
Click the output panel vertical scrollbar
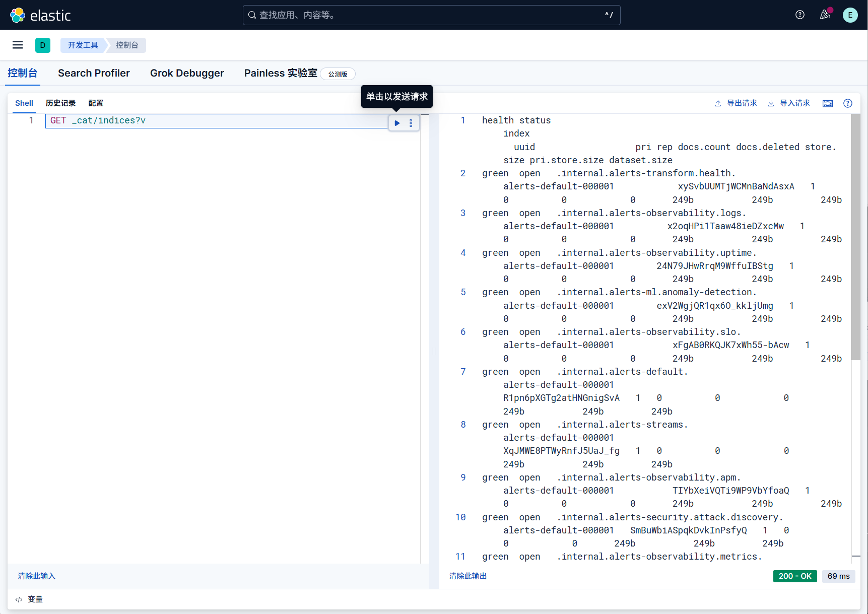(855, 237)
